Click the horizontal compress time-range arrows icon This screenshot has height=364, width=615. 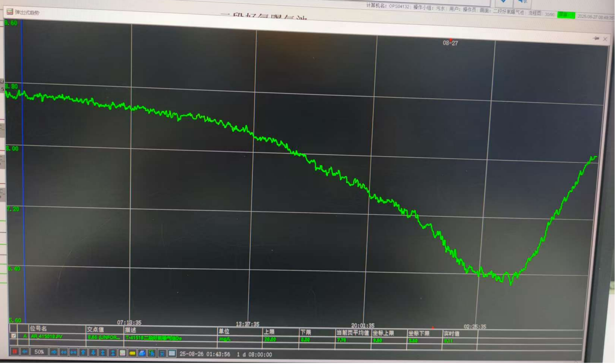pos(73,352)
